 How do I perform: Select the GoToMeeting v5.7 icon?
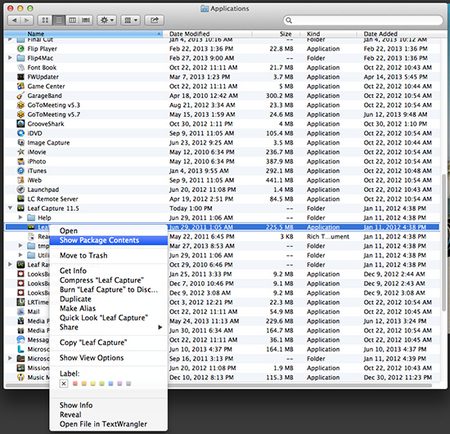pyautogui.click(x=21, y=114)
